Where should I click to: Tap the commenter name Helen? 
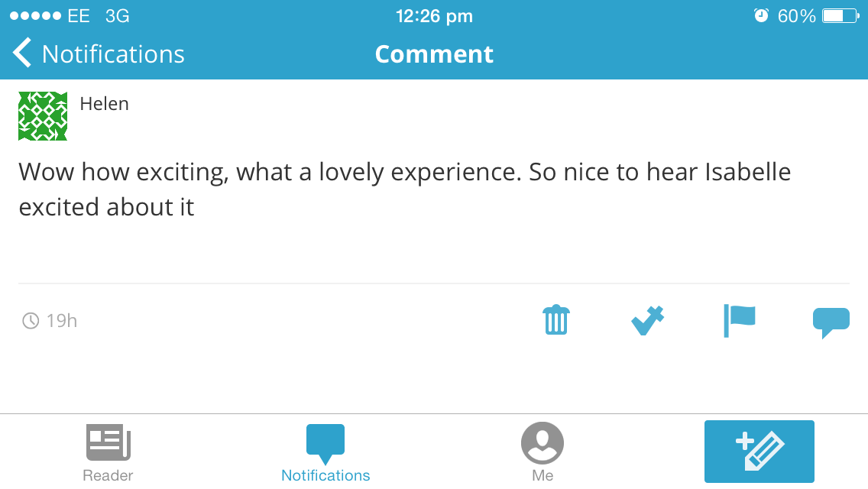(104, 104)
